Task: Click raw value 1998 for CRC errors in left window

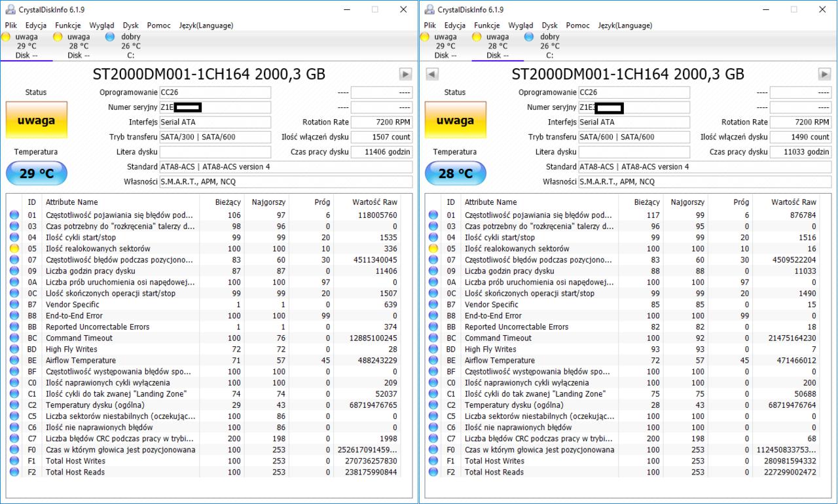Action: (388, 439)
